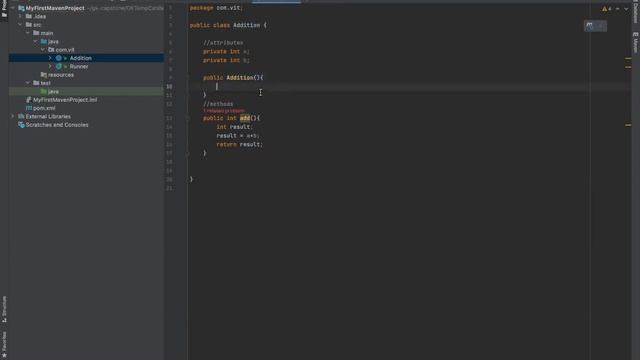Click the test folder icon

click(x=36, y=83)
